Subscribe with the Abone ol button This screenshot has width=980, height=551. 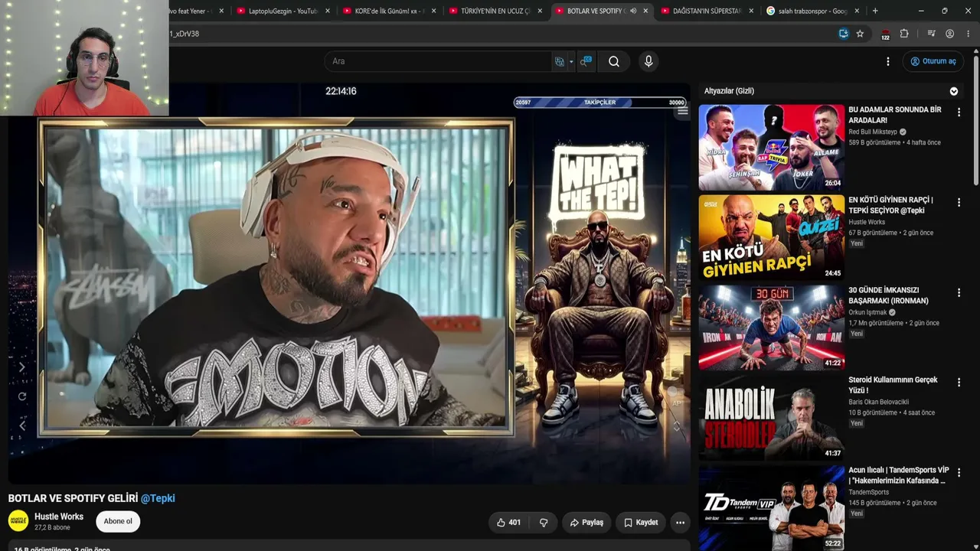(118, 522)
